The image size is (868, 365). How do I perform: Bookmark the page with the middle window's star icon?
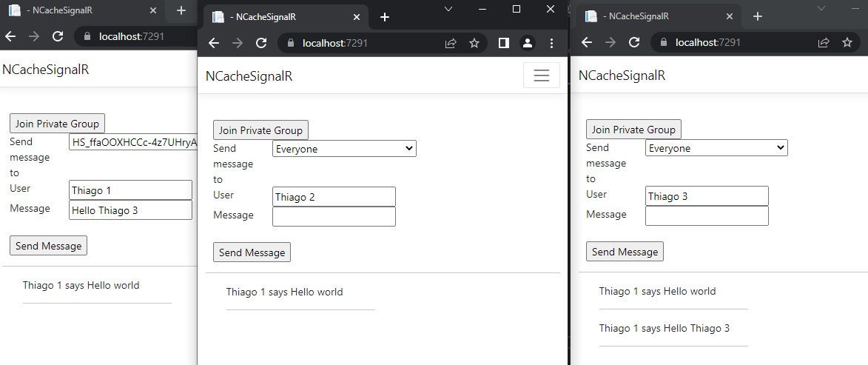pos(474,43)
